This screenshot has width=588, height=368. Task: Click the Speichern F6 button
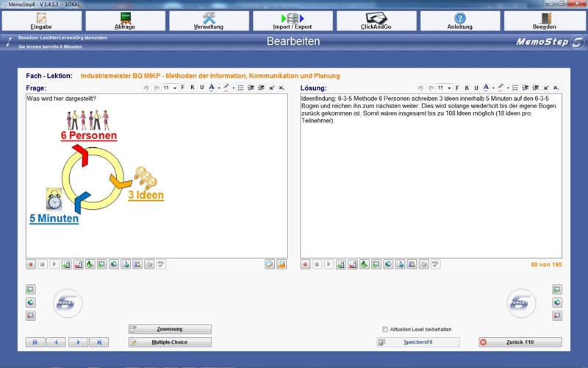417,342
